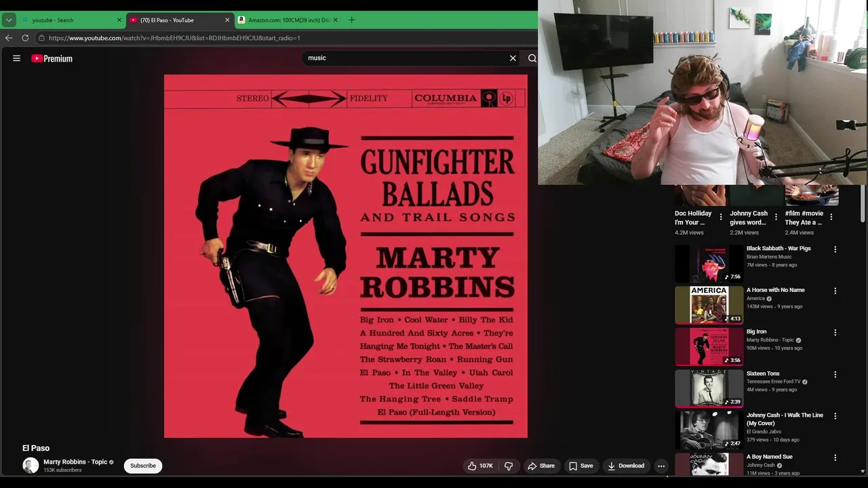Open the tab list dropdown arrow
The height and width of the screenshot is (488, 868).
[x=9, y=20]
